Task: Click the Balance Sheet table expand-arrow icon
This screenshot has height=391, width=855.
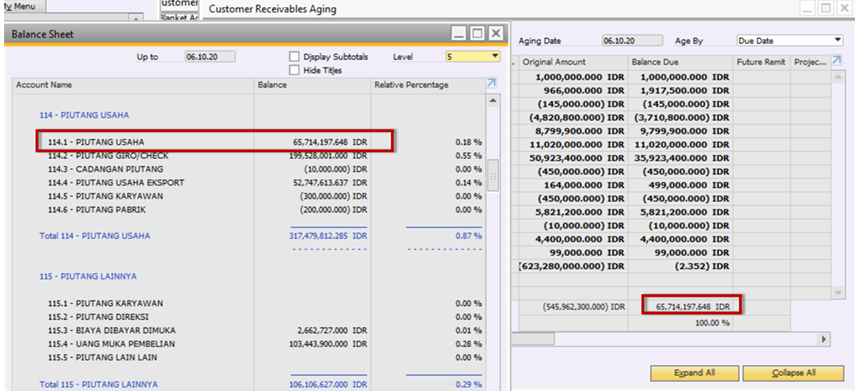Action: pos(492,83)
